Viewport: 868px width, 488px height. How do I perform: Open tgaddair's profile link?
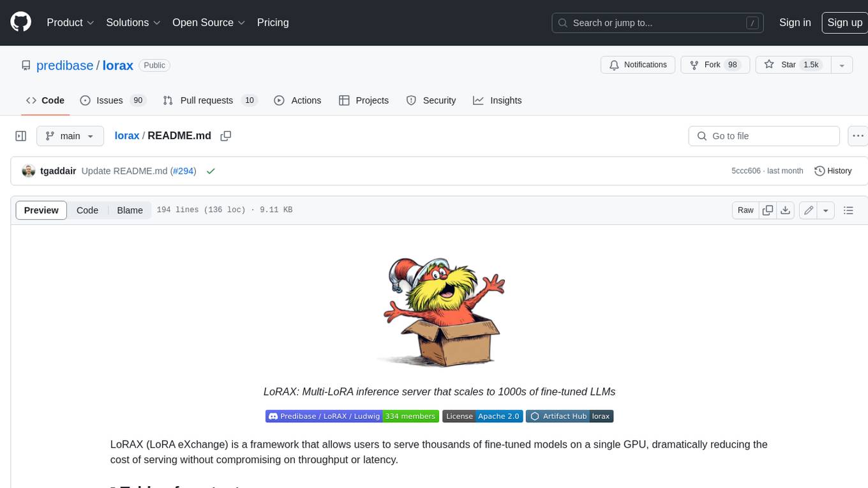coord(58,171)
